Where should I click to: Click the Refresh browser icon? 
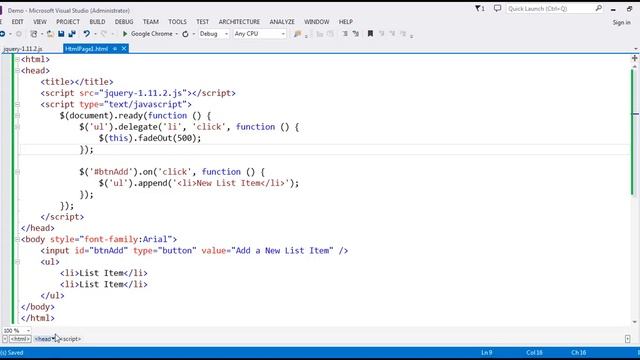[185, 34]
